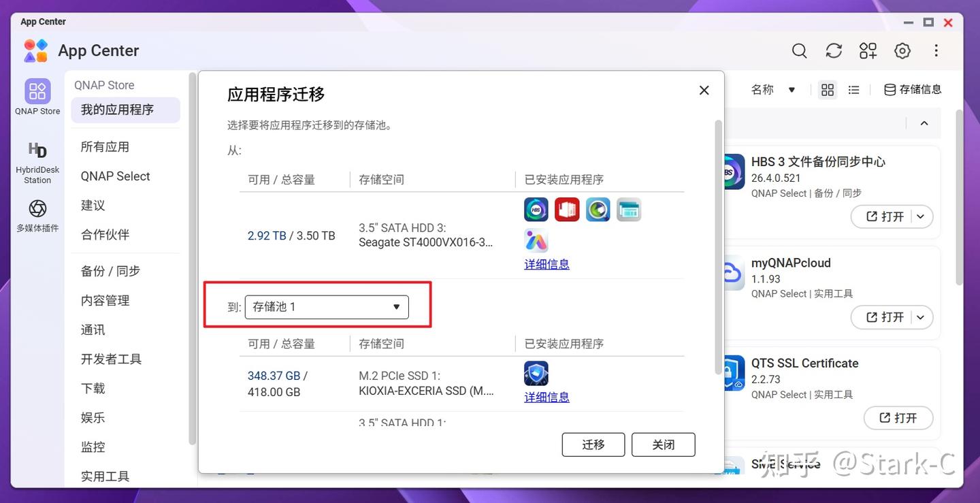Open the 存储池 1 destination dropdown

coord(327,307)
